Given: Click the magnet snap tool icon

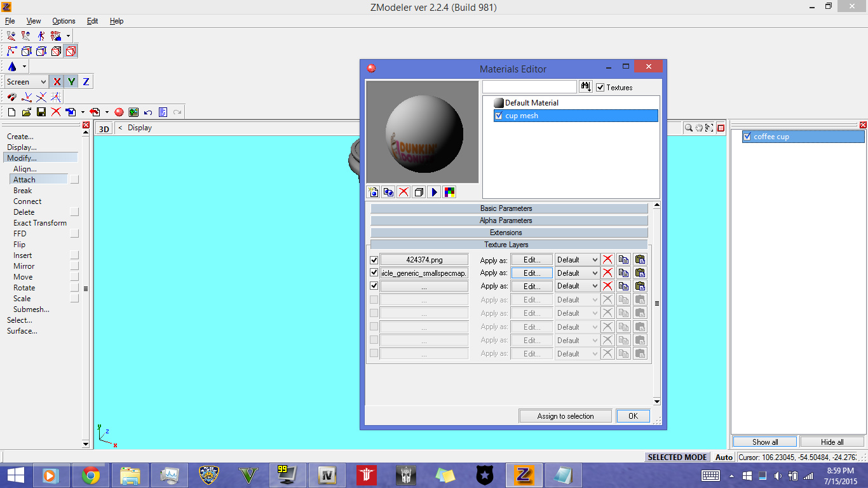Looking at the screenshot, I should pos(11,97).
